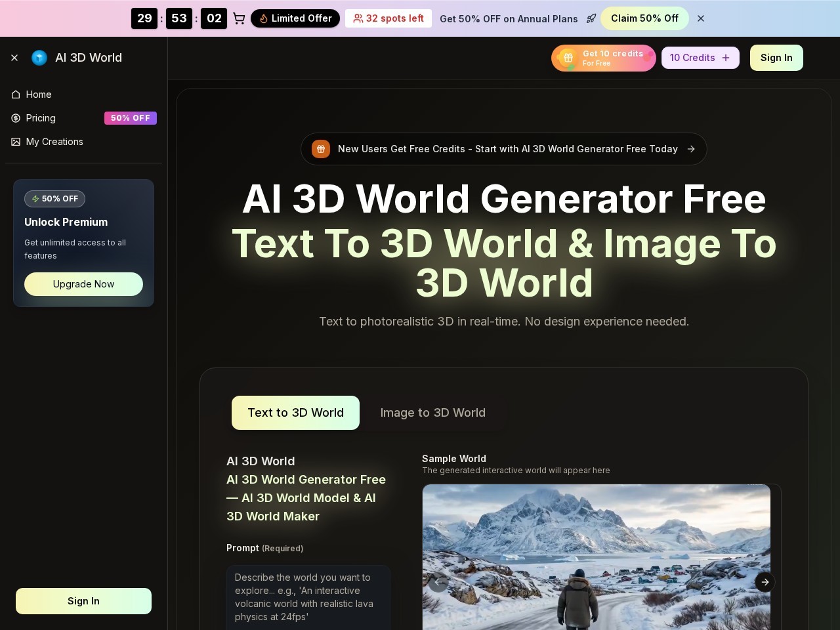
Task: Click the AI 3D World brand name
Action: tap(89, 58)
